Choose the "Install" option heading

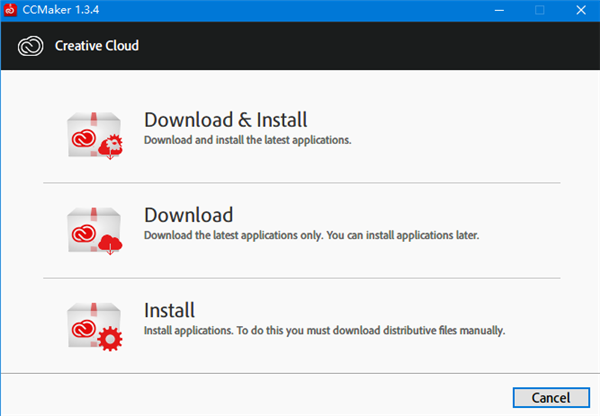click(169, 311)
